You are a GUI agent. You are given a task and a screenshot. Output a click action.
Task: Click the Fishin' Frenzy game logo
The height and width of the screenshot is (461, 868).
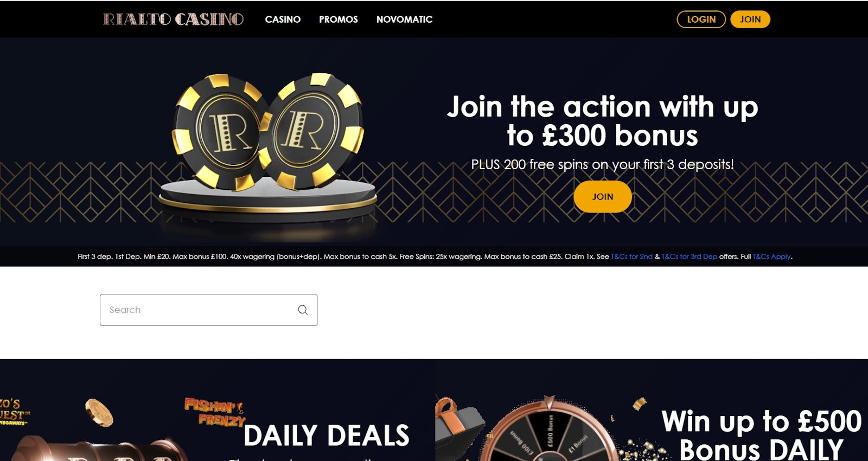click(215, 412)
